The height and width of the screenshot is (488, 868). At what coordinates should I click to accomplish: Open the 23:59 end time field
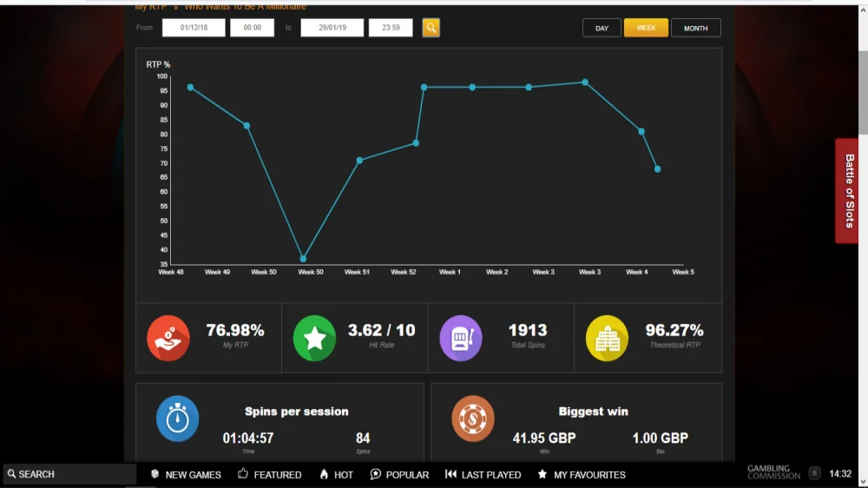click(x=391, y=28)
